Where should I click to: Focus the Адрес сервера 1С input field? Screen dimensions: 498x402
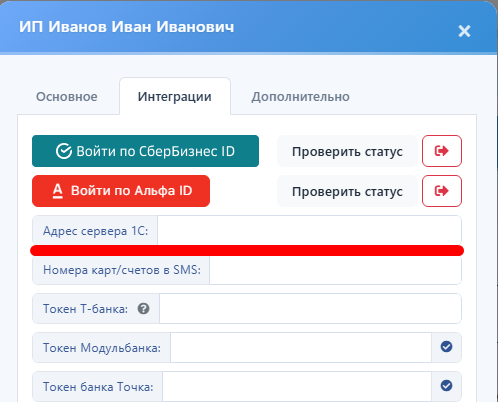309,231
